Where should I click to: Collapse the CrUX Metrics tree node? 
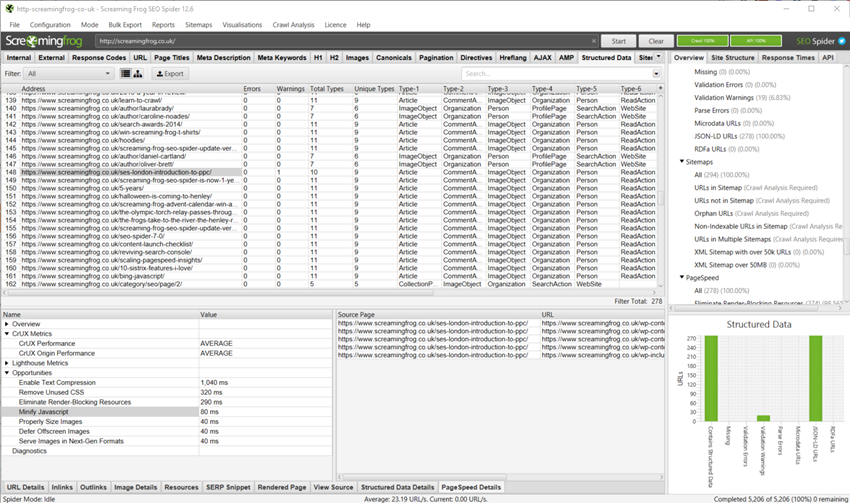click(7, 333)
